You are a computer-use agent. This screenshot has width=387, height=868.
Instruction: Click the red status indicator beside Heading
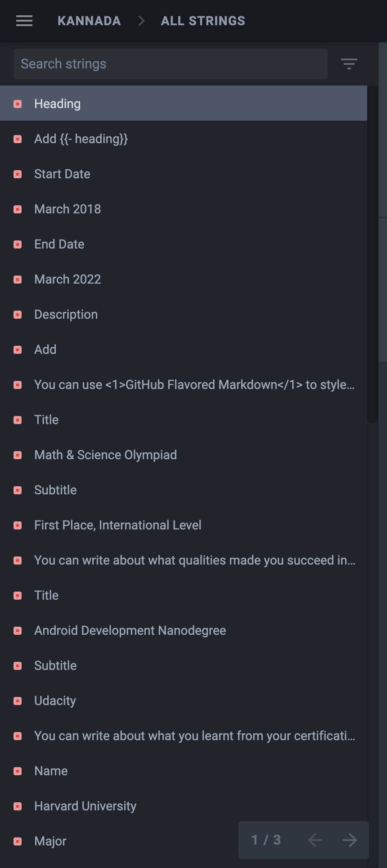click(x=18, y=104)
